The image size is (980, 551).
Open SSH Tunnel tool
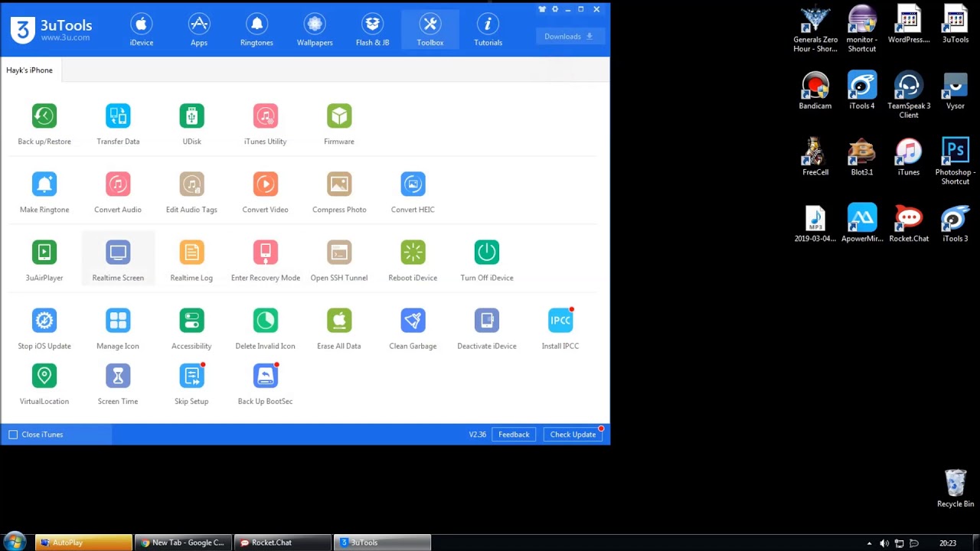tap(339, 261)
